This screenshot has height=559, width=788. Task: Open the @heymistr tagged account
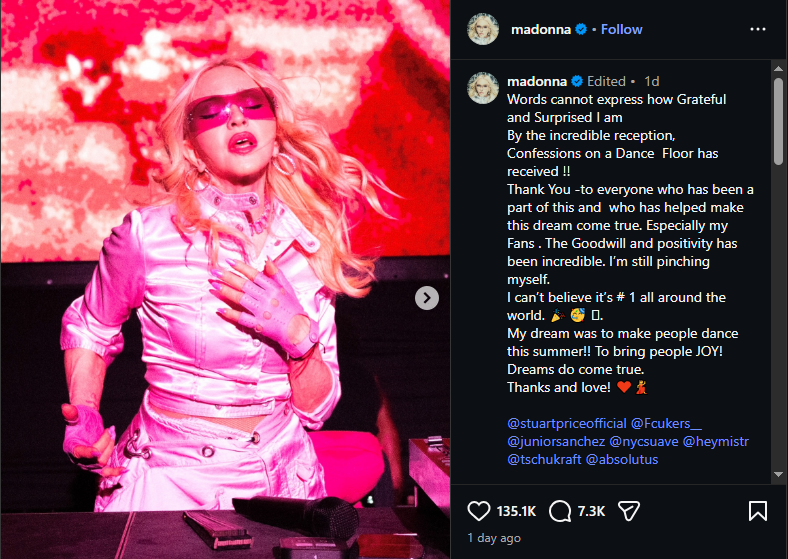click(716, 441)
